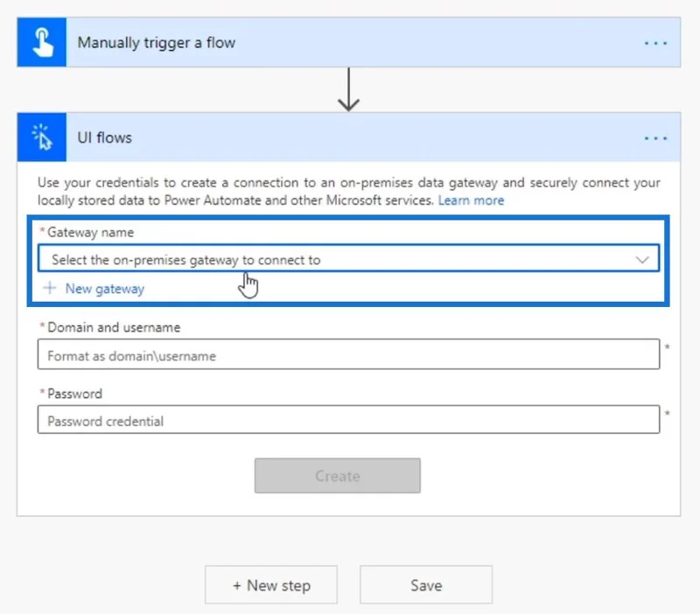Screen dimensions: 700x614
Task: Click the Create button
Action: (x=338, y=476)
